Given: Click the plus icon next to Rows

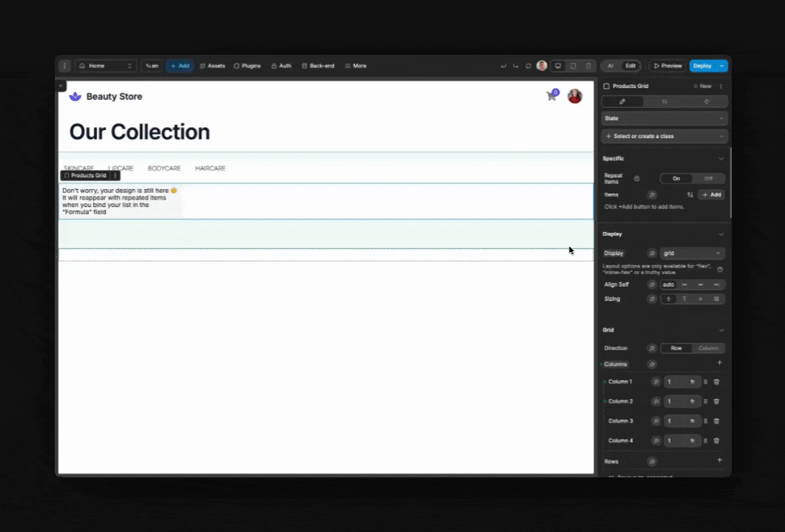Looking at the screenshot, I should (719, 461).
